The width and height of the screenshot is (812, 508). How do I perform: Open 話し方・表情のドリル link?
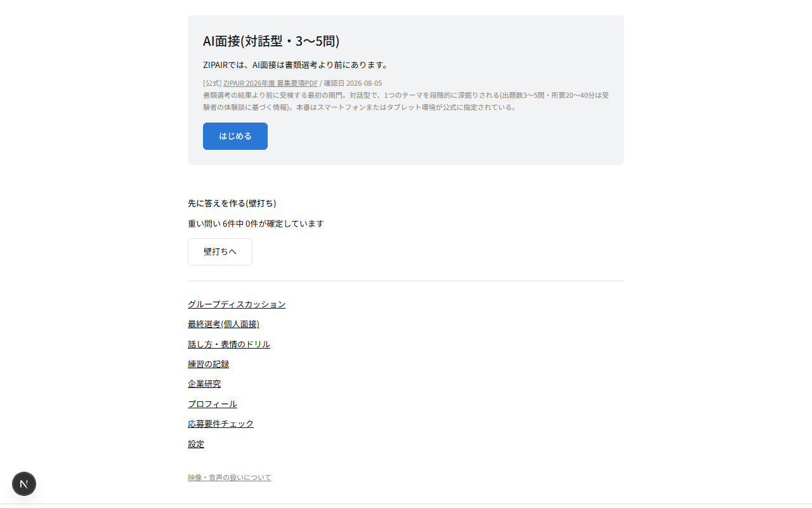point(229,344)
